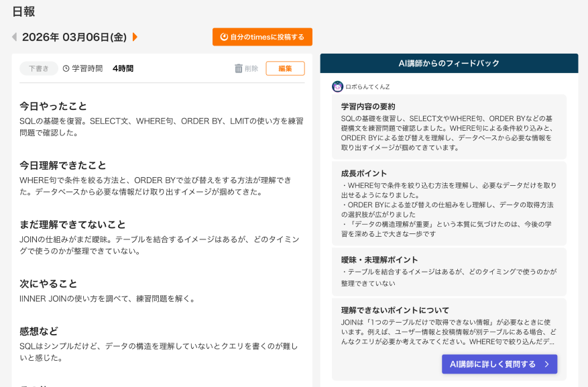Open AI講師に詳しく質問する
This screenshot has height=387, width=588.
click(499, 364)
